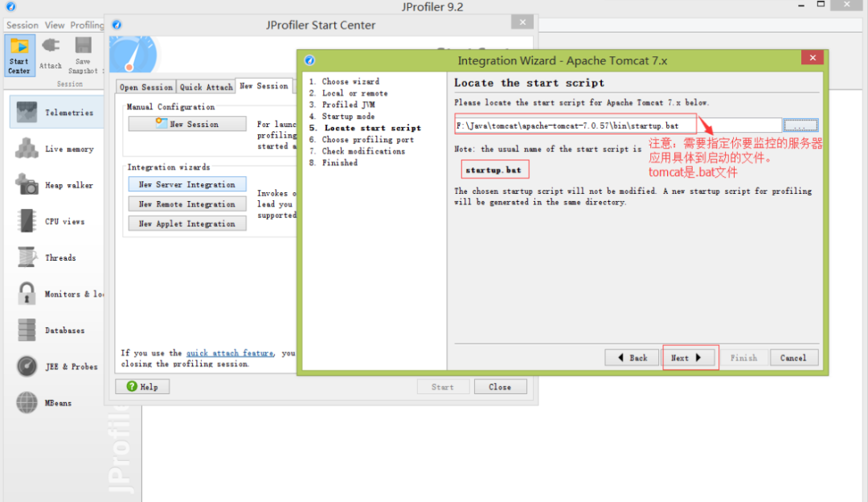Cancel the Integration Wizard
Screen dimensions: 868x502
[793, 358]
